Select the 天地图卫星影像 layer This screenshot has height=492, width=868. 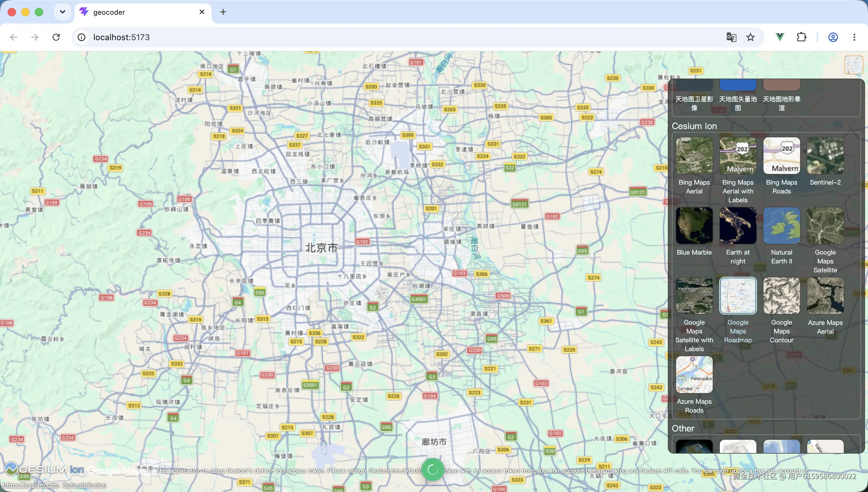coord(694,96)
